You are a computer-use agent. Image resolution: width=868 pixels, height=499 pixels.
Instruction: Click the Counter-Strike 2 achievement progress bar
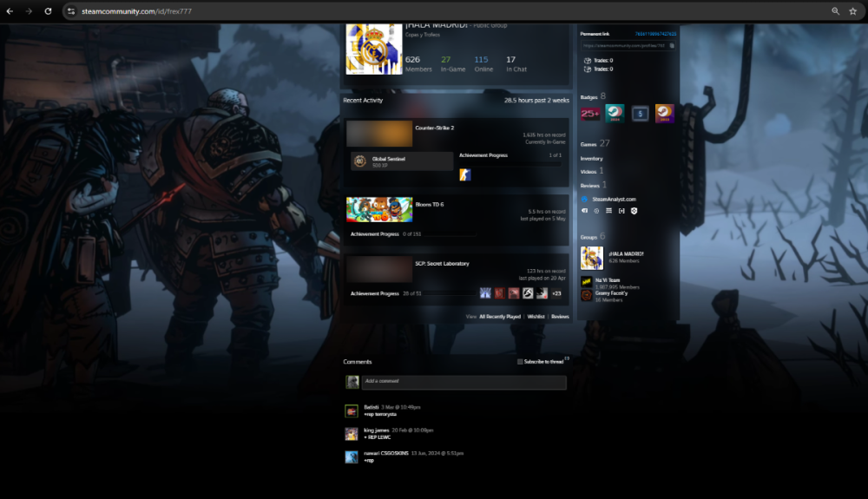coord(510,164)
